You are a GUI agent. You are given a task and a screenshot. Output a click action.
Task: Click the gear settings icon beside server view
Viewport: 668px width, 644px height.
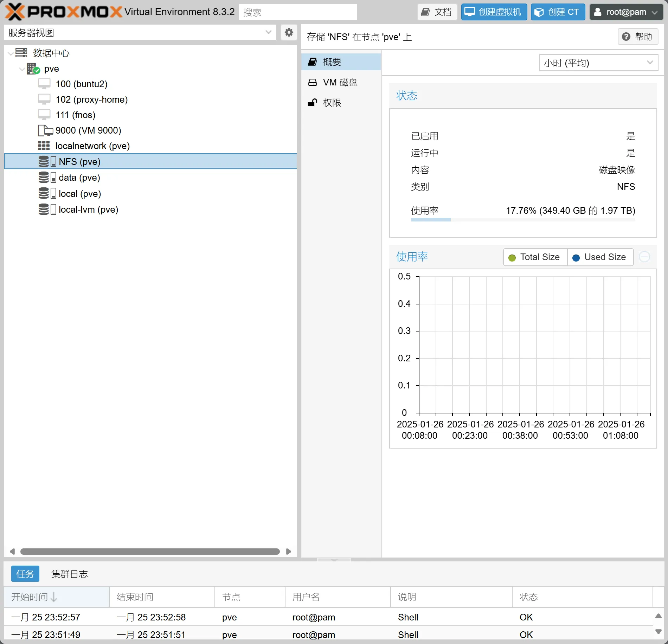point(289,33)
